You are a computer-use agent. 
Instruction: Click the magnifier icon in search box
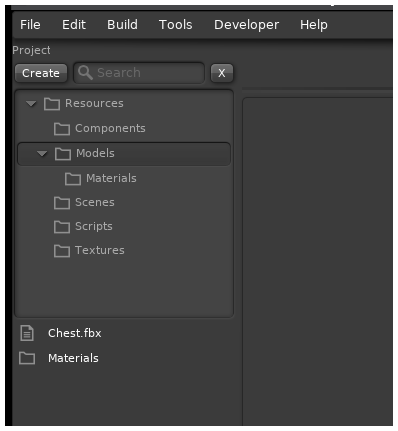[85, 72]
